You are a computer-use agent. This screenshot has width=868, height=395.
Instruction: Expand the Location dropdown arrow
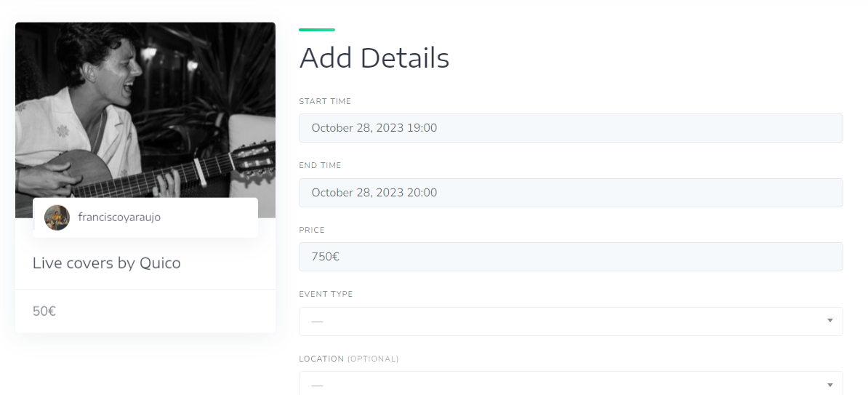coord(829,385)
